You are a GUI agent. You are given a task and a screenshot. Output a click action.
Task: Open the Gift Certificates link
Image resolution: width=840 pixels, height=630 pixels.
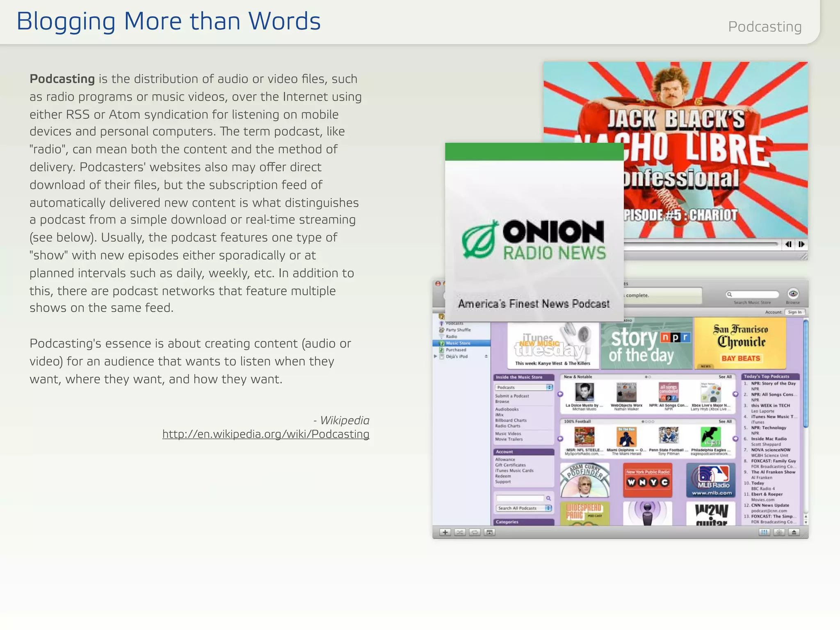pos(510,465)
